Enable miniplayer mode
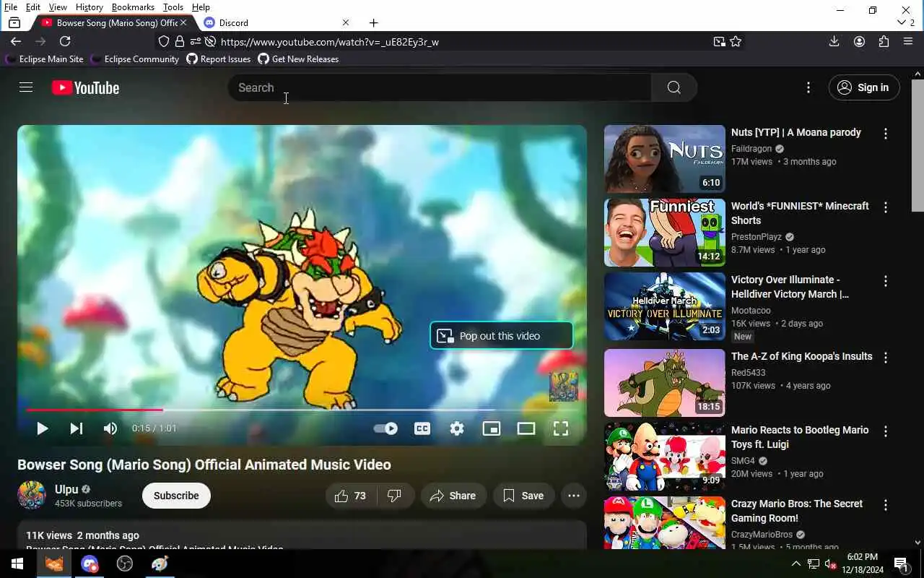The width and height of the screenshot is (924, 578). pos(492,428)
